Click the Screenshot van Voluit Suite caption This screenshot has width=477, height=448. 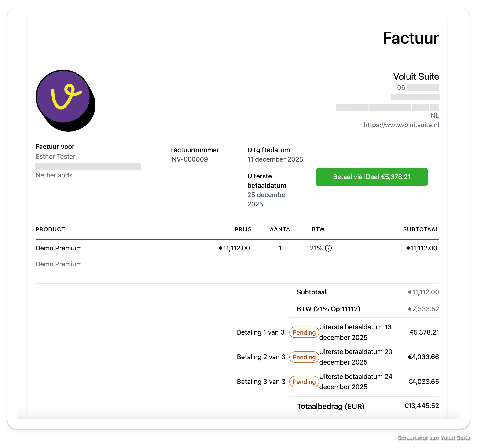433,437
